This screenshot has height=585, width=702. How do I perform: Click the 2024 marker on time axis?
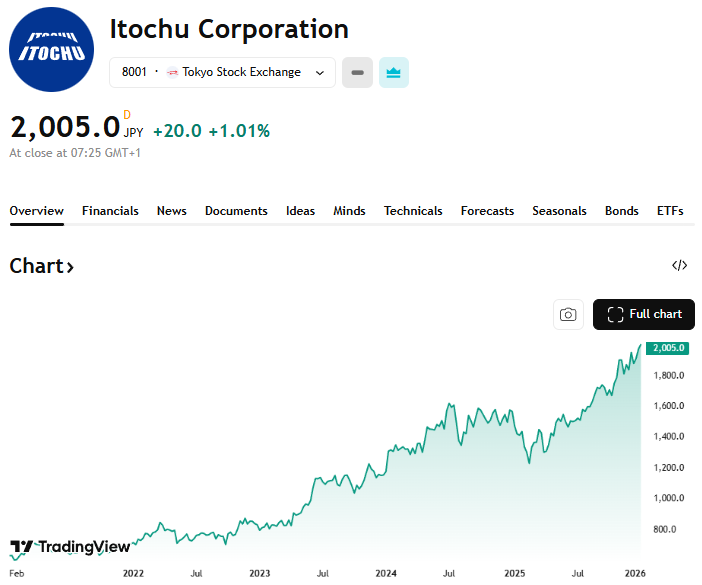click(385, 573)
